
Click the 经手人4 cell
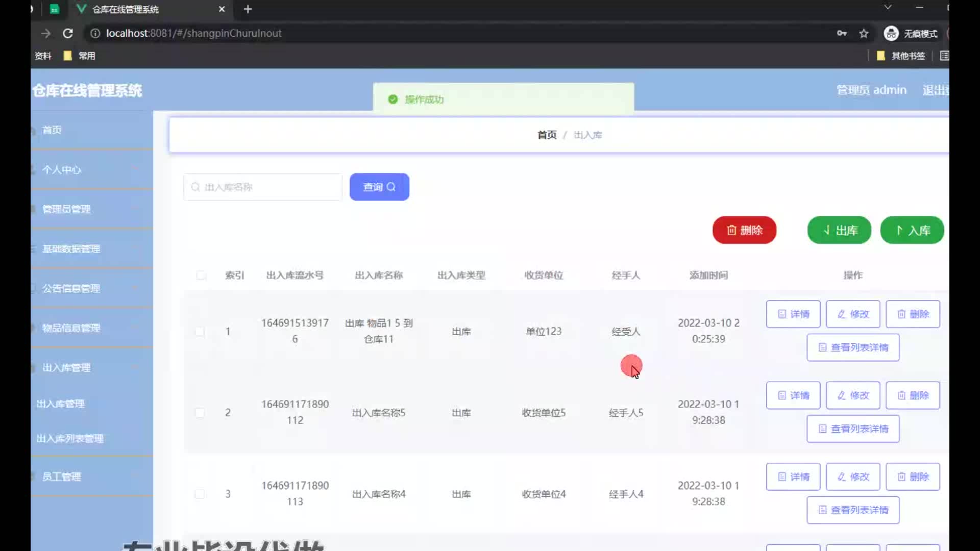click(x=626, y=494)
